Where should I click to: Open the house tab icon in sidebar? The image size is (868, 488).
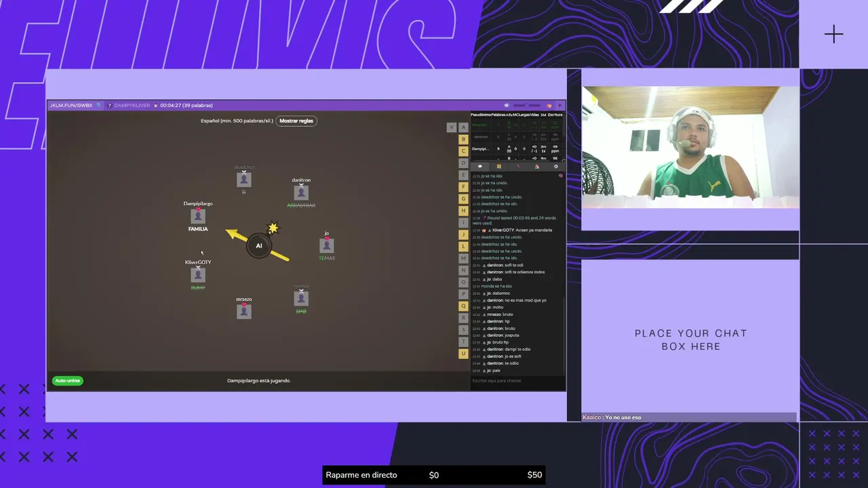click(x=537, y=166)
